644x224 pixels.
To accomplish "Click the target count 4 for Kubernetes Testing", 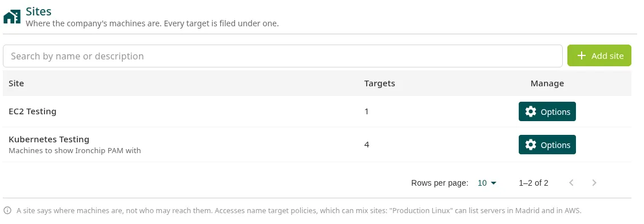I will pyautogui.click(x=367, y=145).
